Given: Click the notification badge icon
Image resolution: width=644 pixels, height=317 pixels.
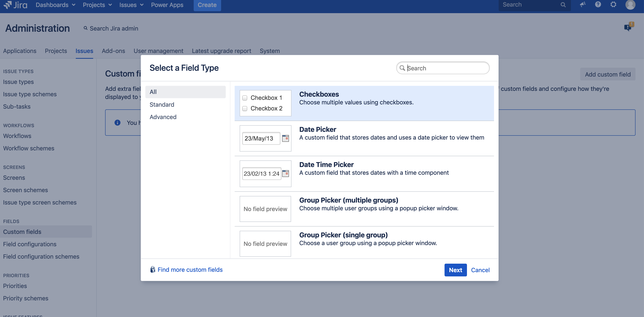Looking at the screenshot, I should tap(628, 27).
